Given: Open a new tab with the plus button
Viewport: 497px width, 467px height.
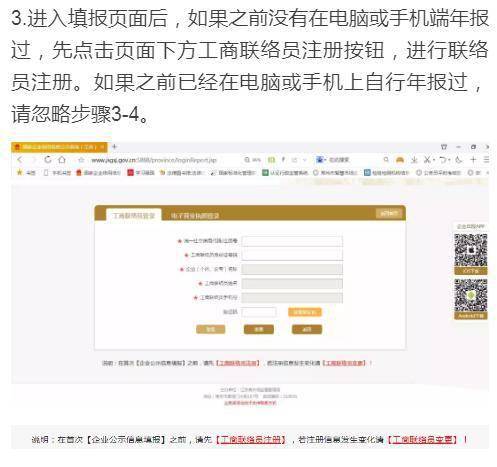Looking at the screenshot, I should coord(114,147).
